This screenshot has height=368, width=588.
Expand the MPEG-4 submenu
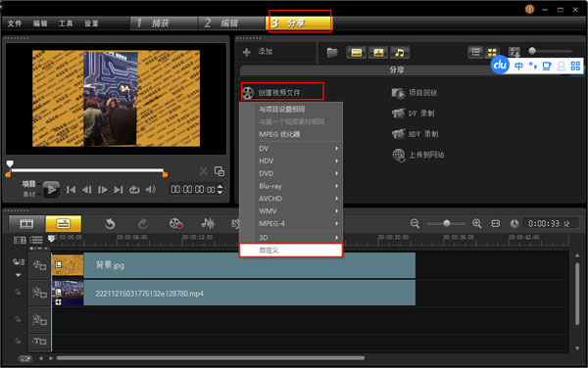[x=291, y=223]
